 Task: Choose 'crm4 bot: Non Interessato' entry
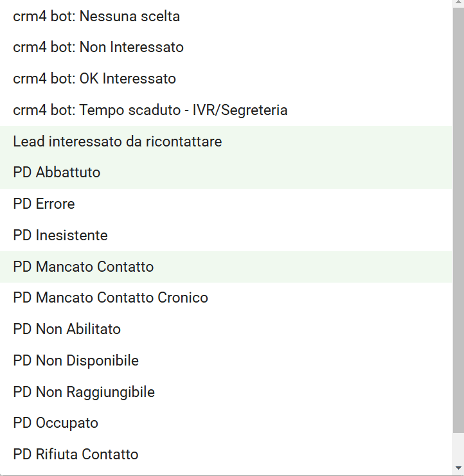(x=226, y=48)
